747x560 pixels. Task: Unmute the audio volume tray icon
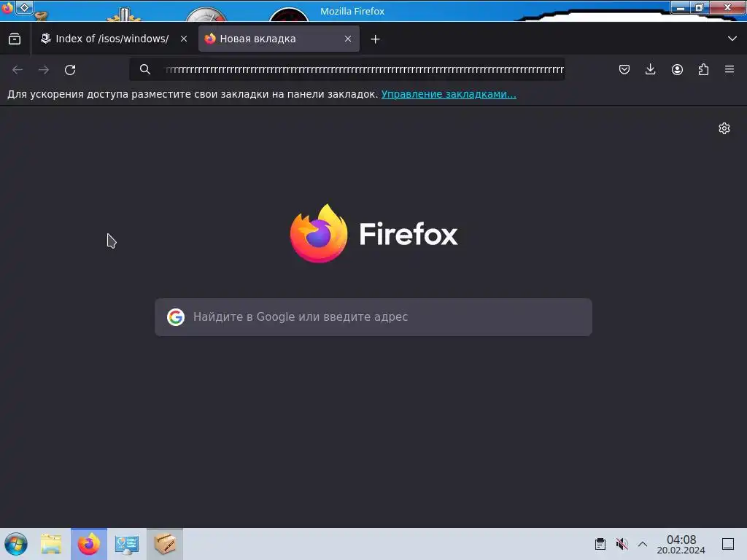tap(622, 544)
